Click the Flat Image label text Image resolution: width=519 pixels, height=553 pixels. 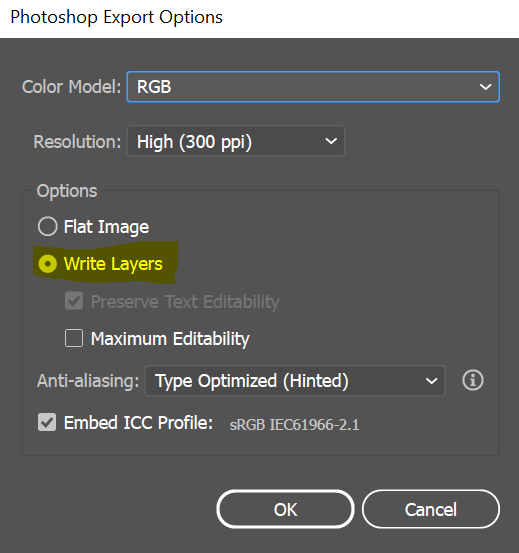tap(106, 227)
